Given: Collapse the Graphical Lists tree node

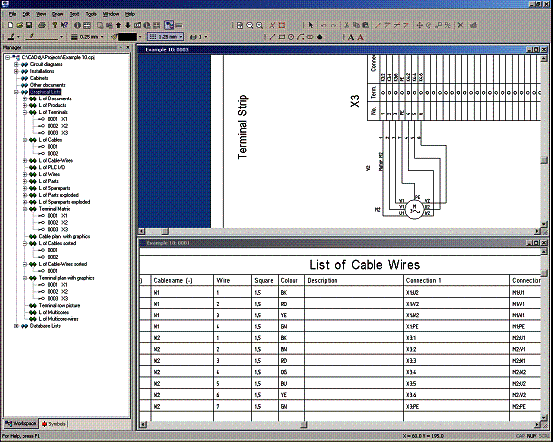Looking at the screenshot, I should pyautogui.click(x=16, y=92).
